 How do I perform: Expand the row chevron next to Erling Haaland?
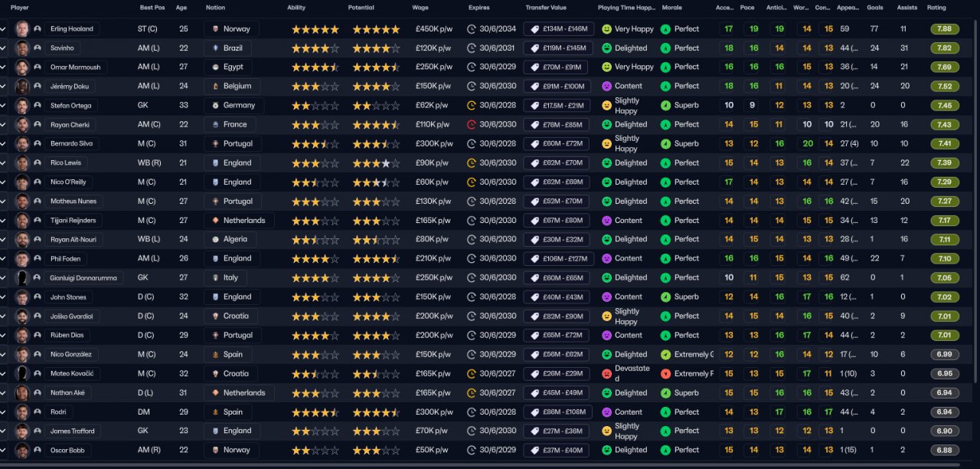click(x=3, y=29)
